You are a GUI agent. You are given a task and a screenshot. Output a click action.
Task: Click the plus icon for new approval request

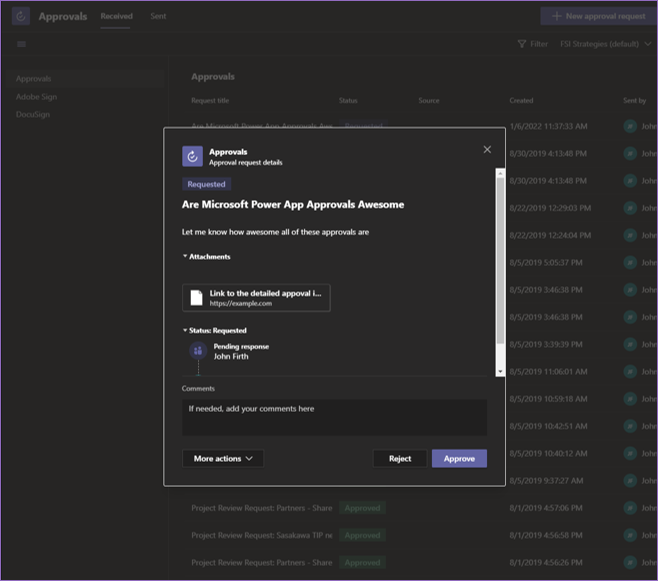pos(556,16)
